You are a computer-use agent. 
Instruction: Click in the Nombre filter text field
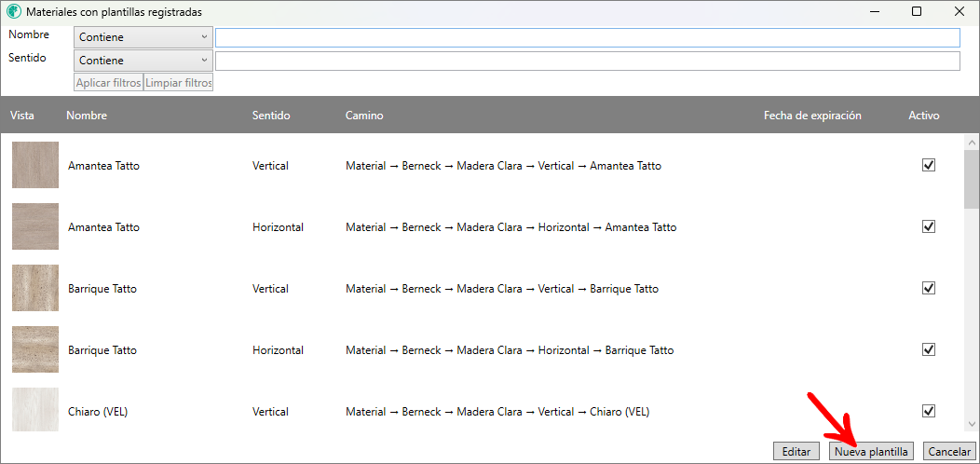pos(587,37)
